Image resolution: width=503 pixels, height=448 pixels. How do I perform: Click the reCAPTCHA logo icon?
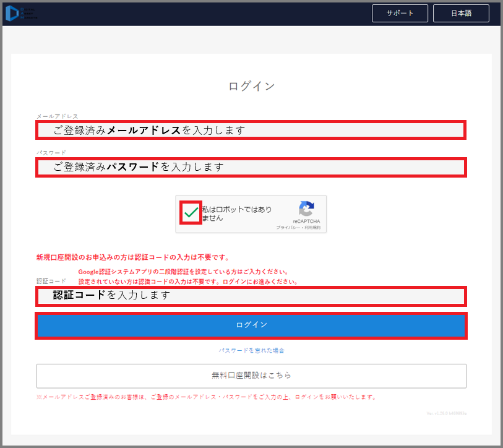[306, 209]
